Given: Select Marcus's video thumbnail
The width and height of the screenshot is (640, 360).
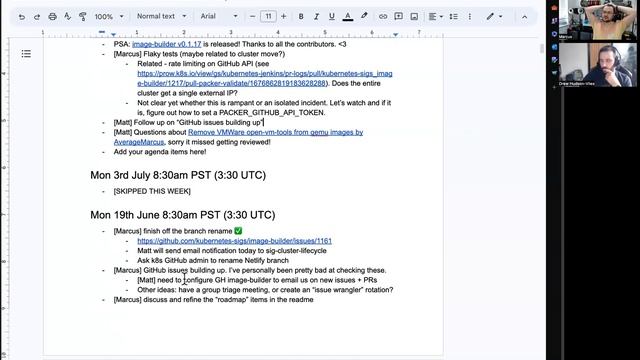Looking at the screenshot, I should [598, 20].
